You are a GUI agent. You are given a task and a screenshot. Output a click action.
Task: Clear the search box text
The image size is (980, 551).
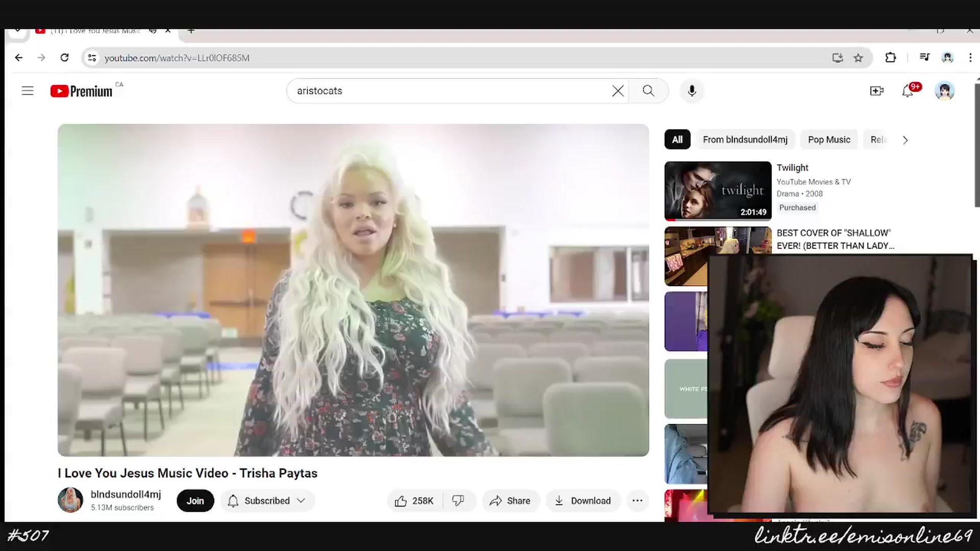(618, 91)
